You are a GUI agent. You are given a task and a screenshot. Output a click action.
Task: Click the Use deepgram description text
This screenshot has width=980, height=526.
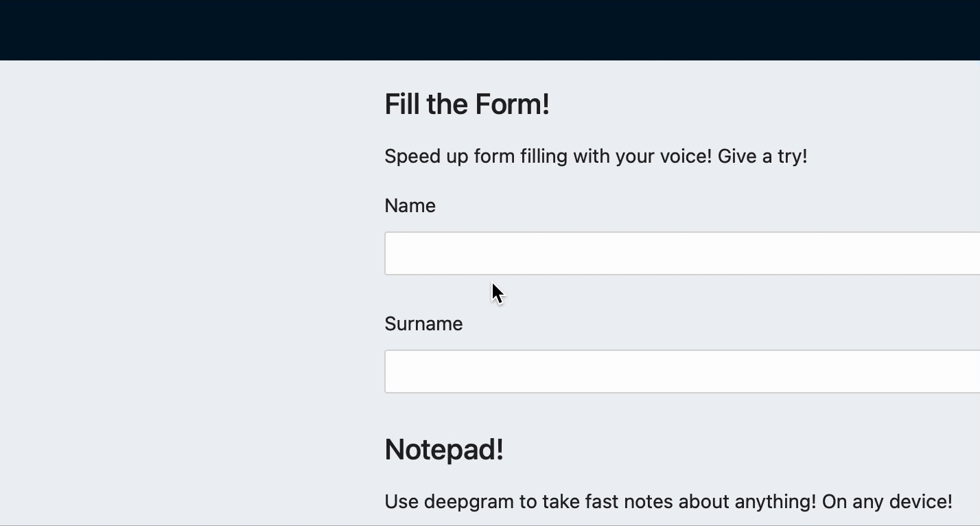[x=668, y=502]
